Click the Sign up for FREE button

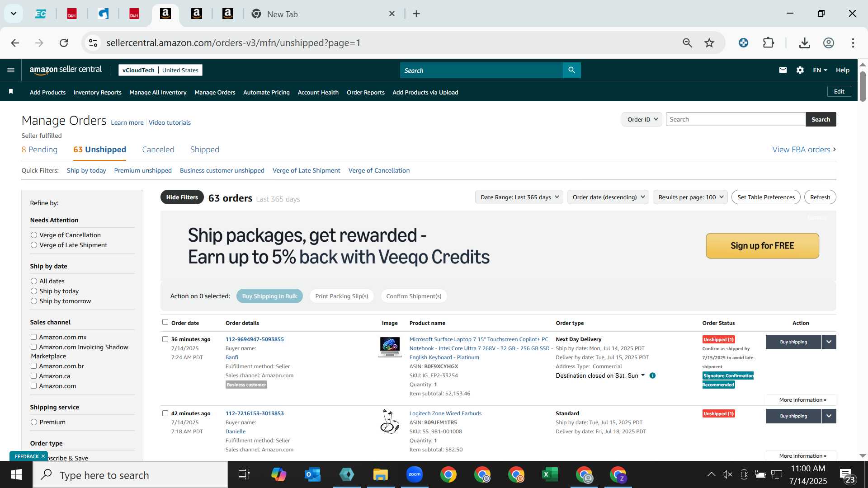click(x=762, y=246)
